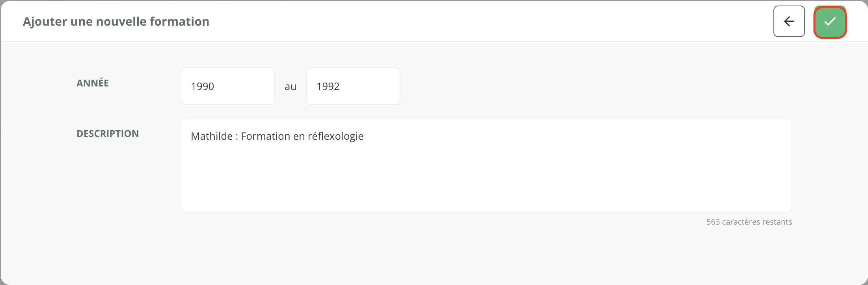Click the word 'Mathilde' in the description

pyautogui.click(x=212, y=136)
